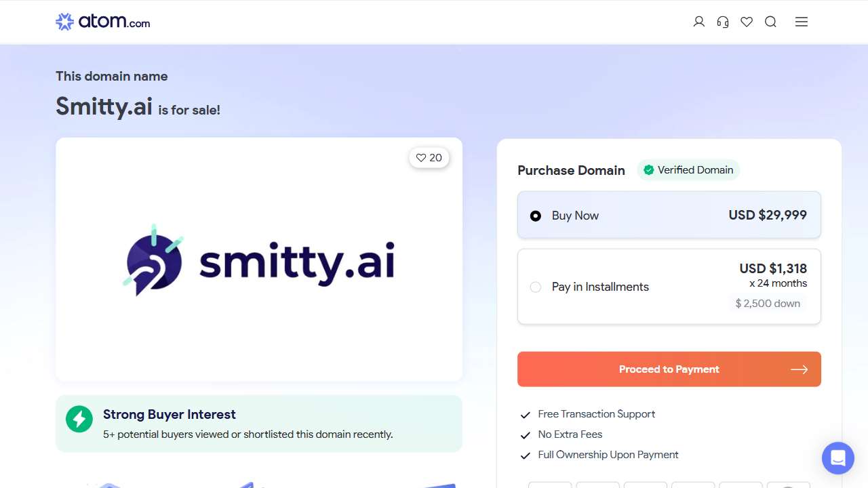Image resolution: width=868 pixels, height=488 pixels.
Task: Open the favorites heart icon in header
Action: point(747,22)
